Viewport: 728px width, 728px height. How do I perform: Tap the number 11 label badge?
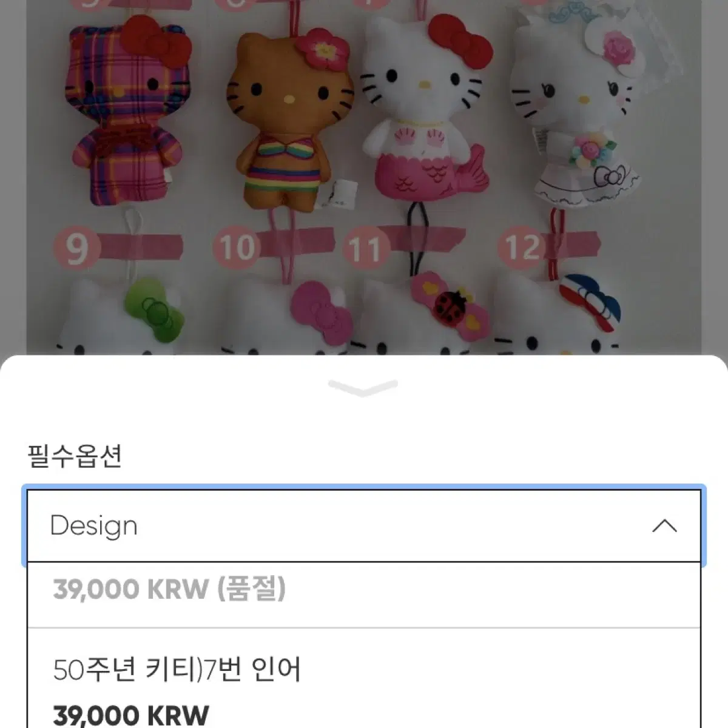coord(366,249)
